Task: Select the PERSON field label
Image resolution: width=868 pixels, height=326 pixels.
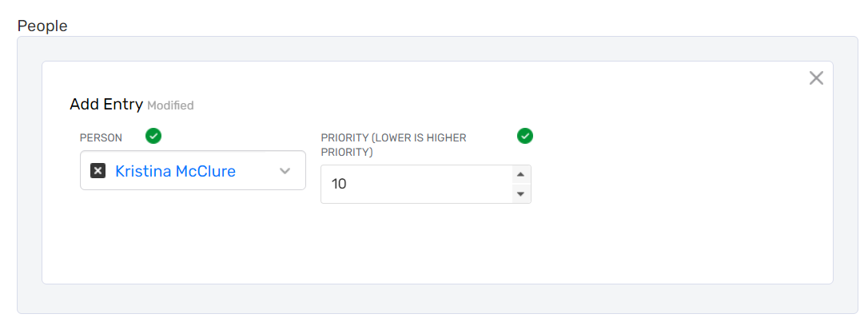Action: click(102, 137)
